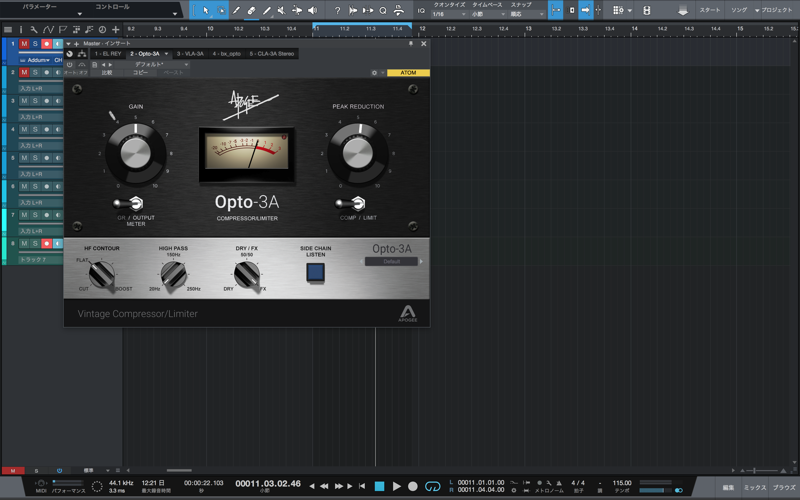Select the Arrow tool in the toolbar
The image size is (800, 500).
click(x=206, y=10)
